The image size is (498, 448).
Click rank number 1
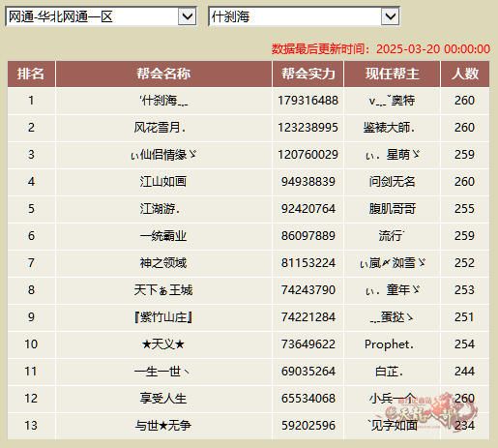(31, 101)
